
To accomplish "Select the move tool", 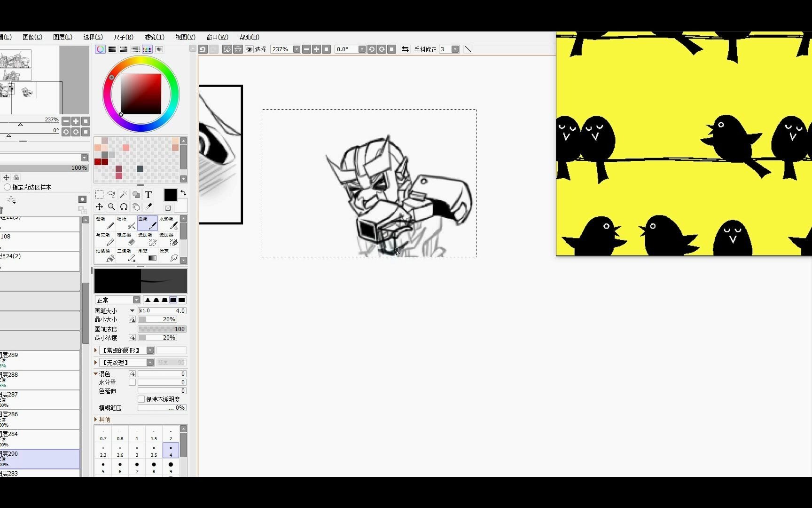I will click(99, 207).
